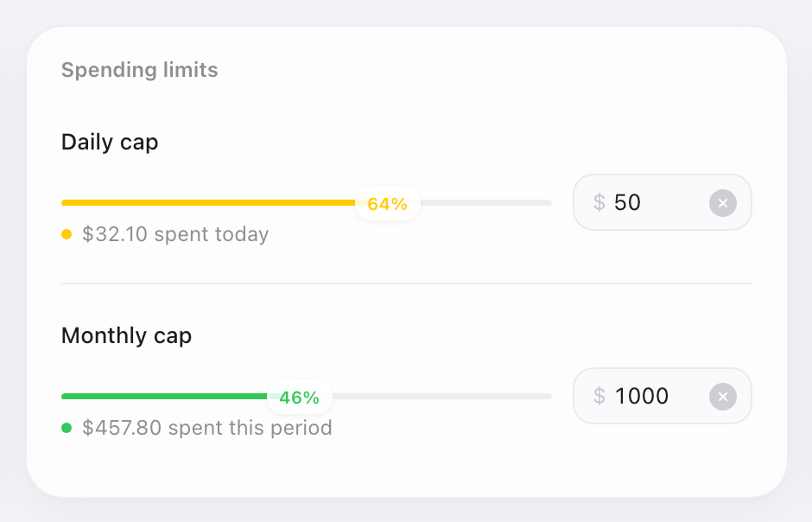This screenshot has height=522, width=812.
Task: Clear the monthly cap amount field
Action: 723,397
